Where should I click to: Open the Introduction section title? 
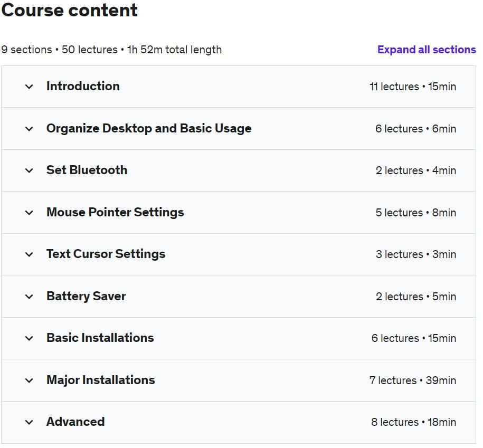point(83,86)
